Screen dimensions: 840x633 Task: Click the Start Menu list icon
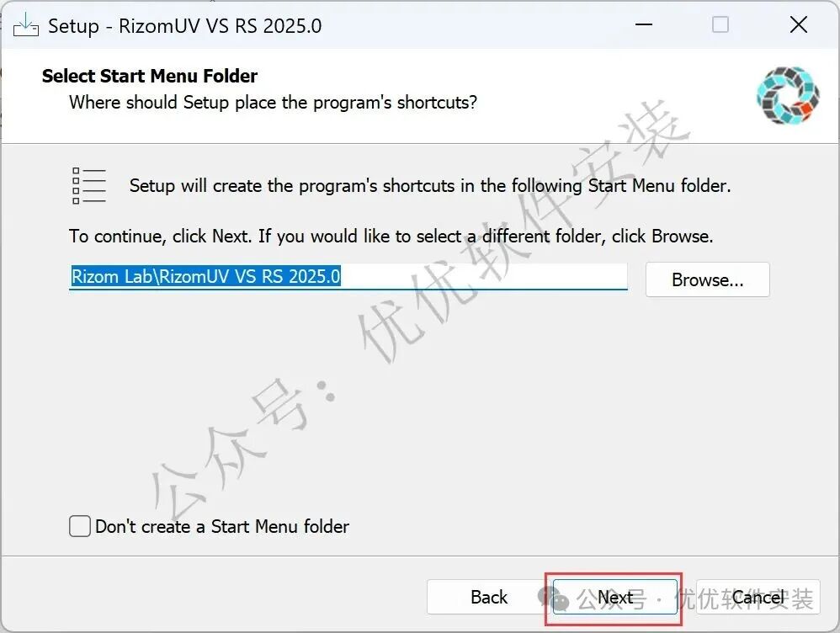point(89,185)
